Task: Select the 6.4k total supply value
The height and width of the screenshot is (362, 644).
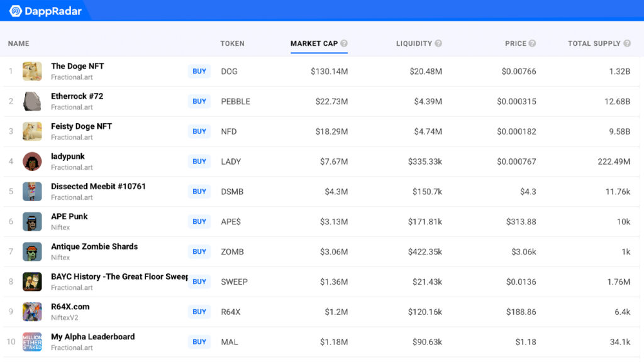Action: [622, 312]
